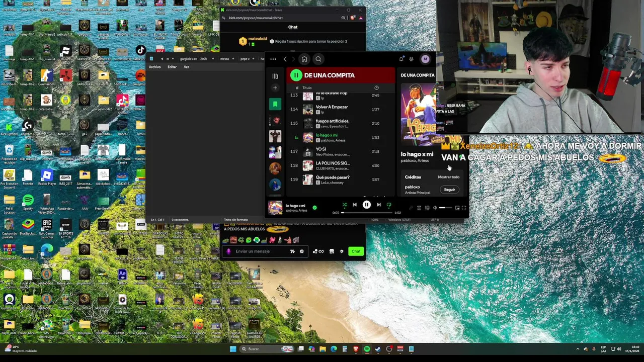Play track fuegos artificiales.
644x362 pixels.
click(x=341, y=123)
